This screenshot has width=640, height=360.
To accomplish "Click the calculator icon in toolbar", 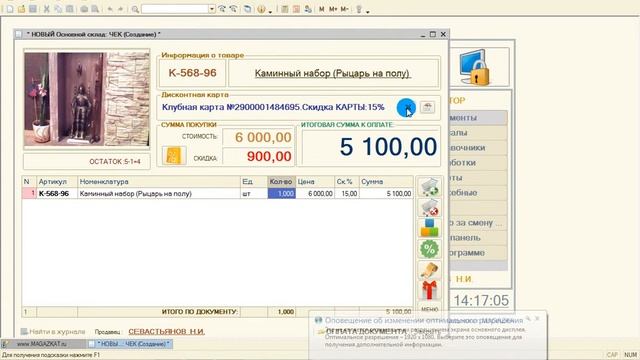I will pyautogui.click(x=285, y=9).
